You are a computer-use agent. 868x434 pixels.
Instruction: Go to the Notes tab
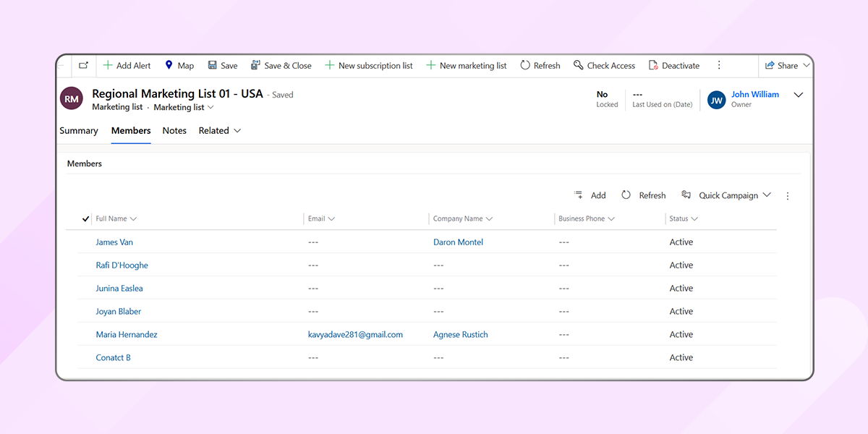tap(174, 131)
